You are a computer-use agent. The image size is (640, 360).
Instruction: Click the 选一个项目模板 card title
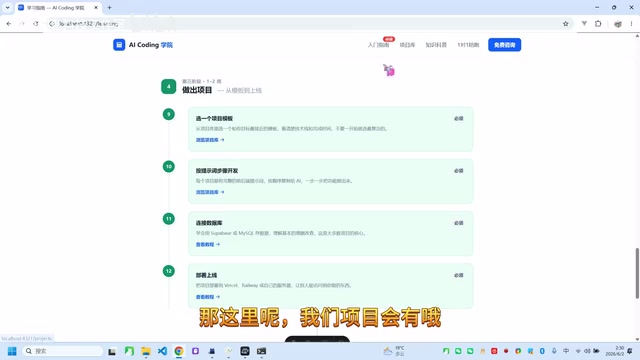click(214, 118)
